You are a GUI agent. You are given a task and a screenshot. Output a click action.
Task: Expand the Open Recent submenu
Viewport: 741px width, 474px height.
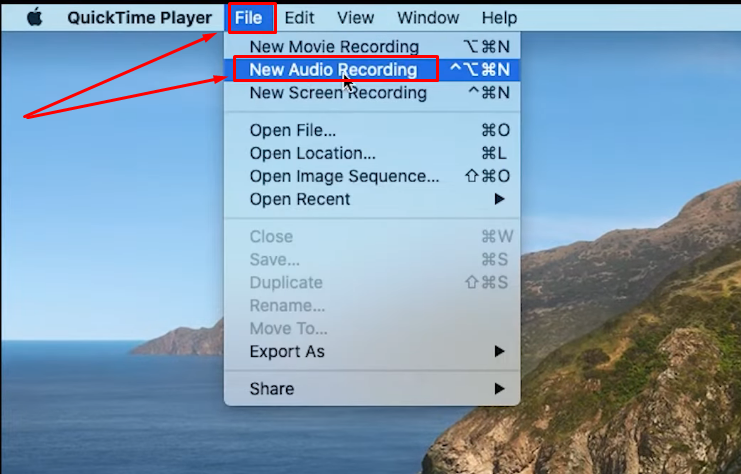click(x=372, y=199)
